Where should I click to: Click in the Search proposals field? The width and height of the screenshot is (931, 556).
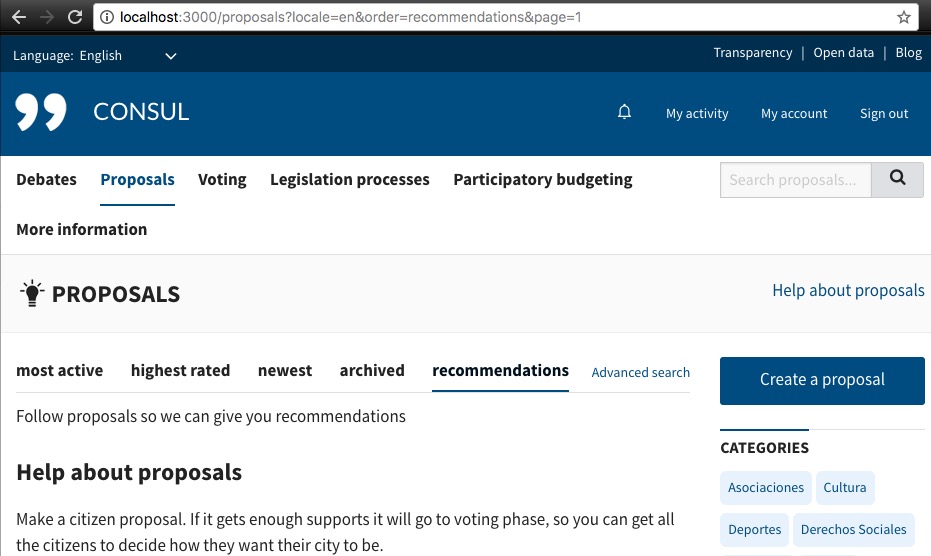[795, 180]
